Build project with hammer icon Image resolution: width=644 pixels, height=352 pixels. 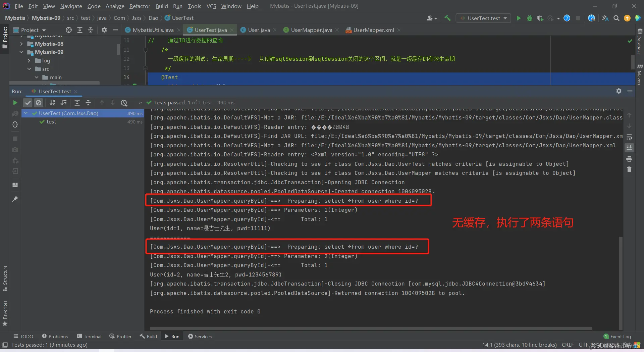(447, 18)
